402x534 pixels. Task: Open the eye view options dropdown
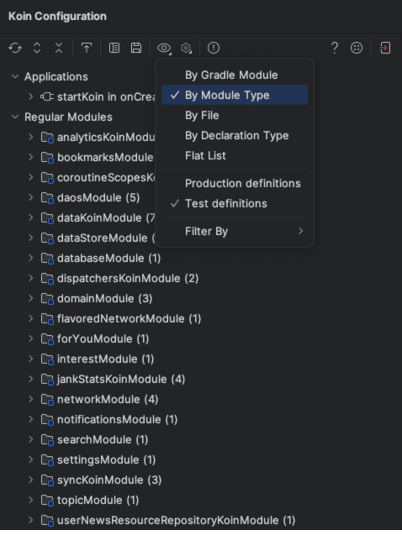click(x=164, y=48)
